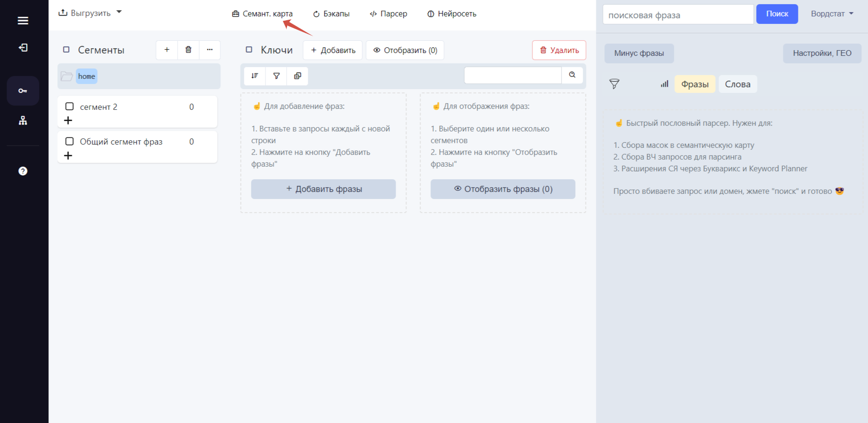Open the Нейросеть section
Viewport: 868px width, 423px height.
(x=452, y=14)
